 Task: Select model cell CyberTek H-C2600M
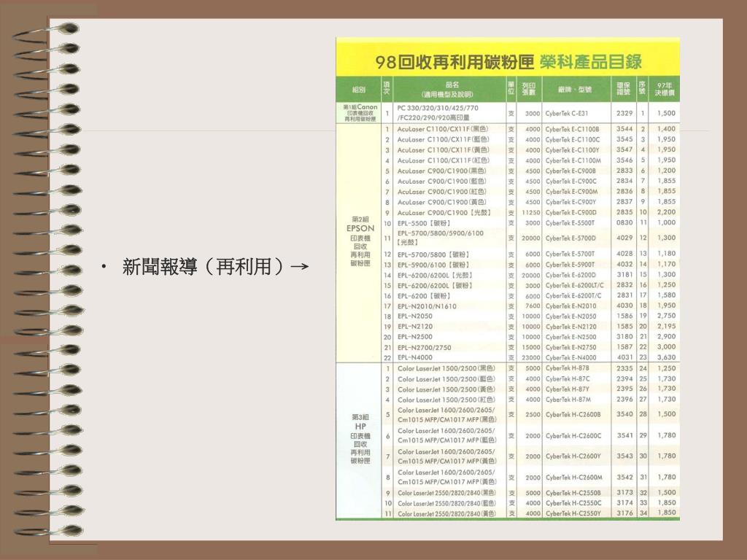(573, 477)
